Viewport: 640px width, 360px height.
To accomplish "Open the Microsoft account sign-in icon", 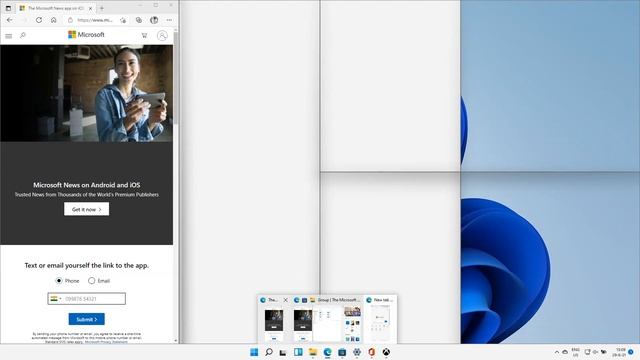I will [x=162, y=36].
